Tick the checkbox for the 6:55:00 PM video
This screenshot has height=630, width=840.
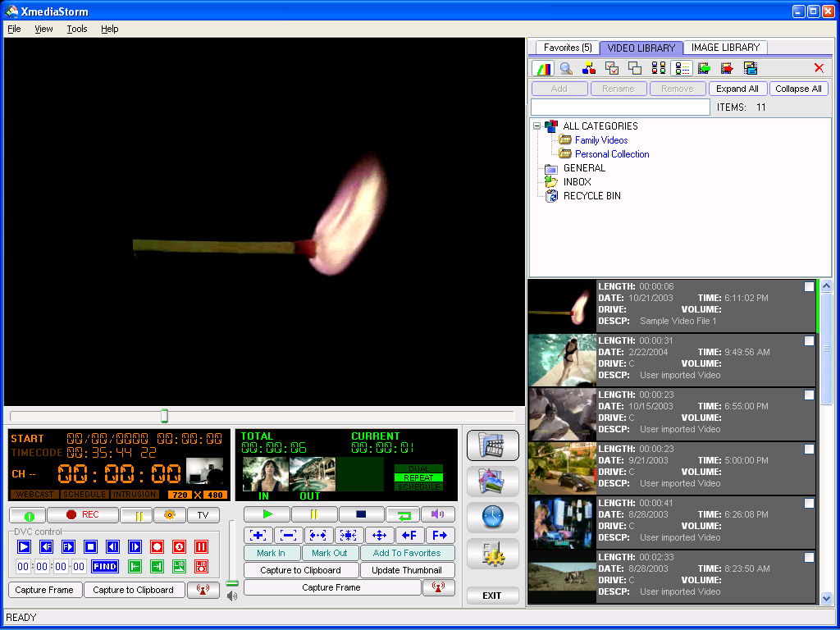809,395
